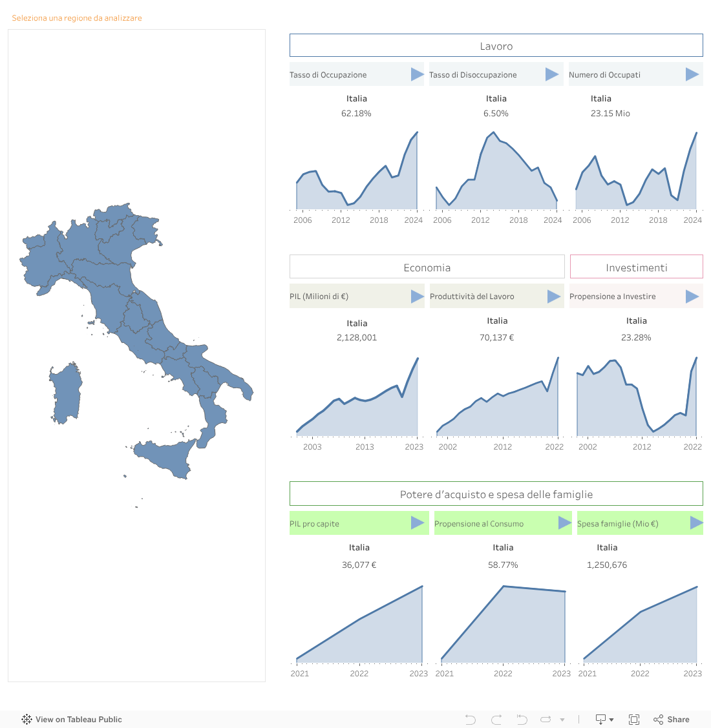Select the Investimenti section header

(x=636, y=267)
